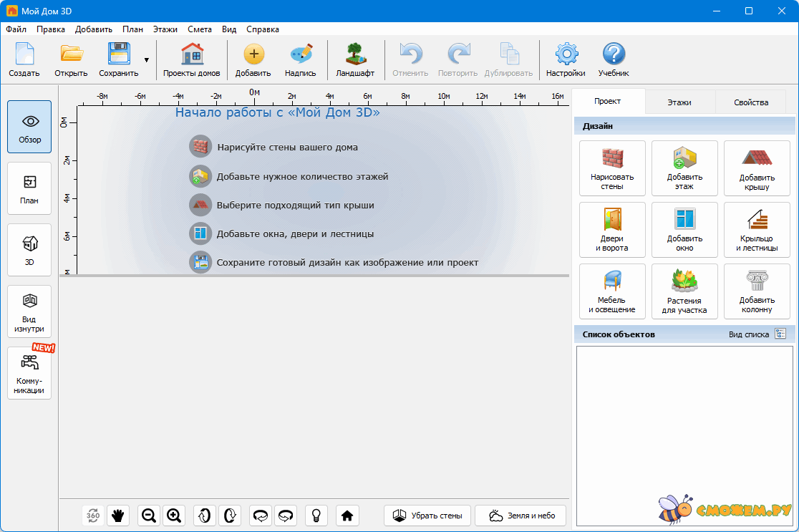Click the Добавить колонну column button
799x532 pixels.
757,291
